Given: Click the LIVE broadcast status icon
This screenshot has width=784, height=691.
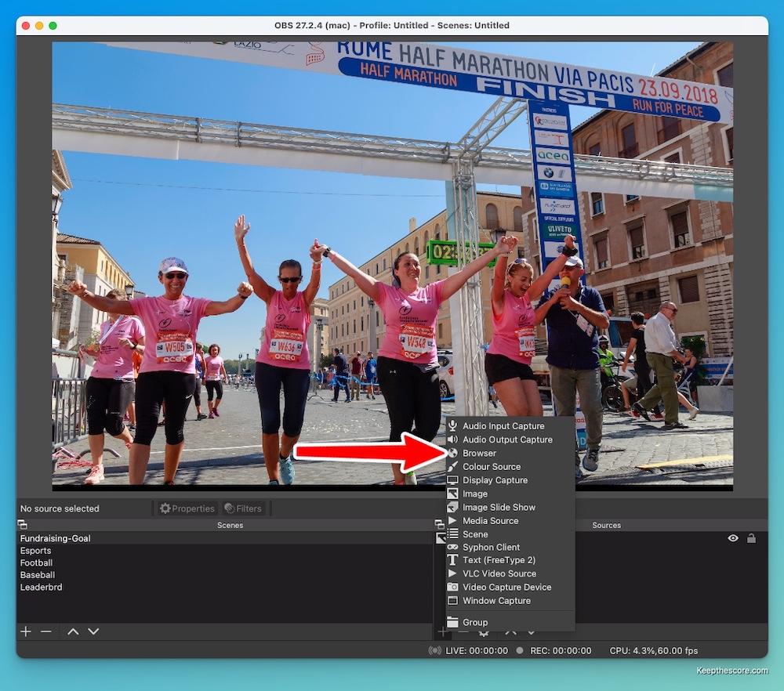Looking at the screenshot, I should pos(434,650).
